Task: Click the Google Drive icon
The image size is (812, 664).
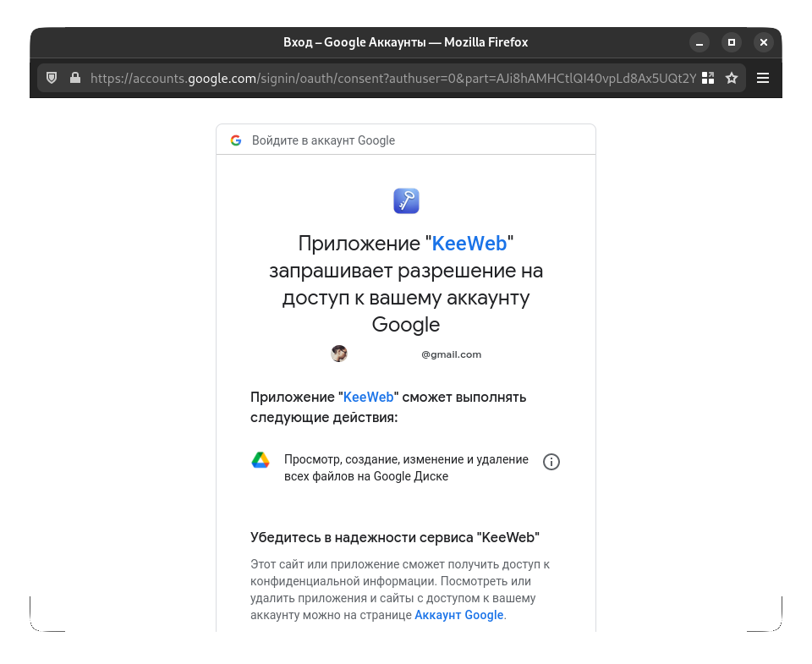Action: [x=261, y=460]
